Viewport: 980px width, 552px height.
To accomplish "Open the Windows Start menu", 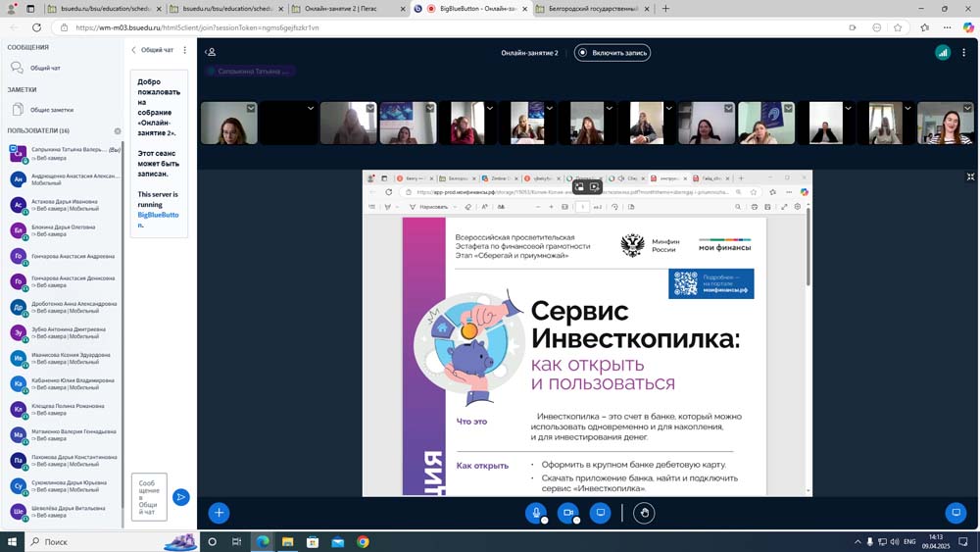I will (x=12, y=541).
